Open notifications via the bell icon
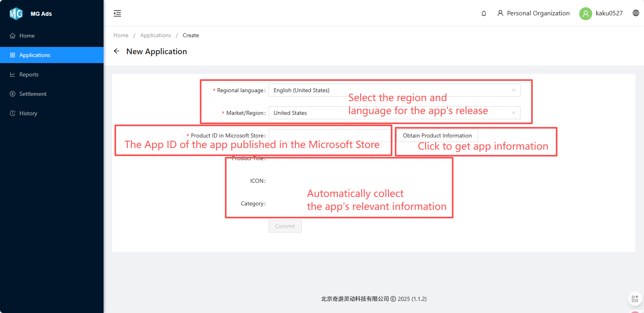 click(x=484, y=13)
